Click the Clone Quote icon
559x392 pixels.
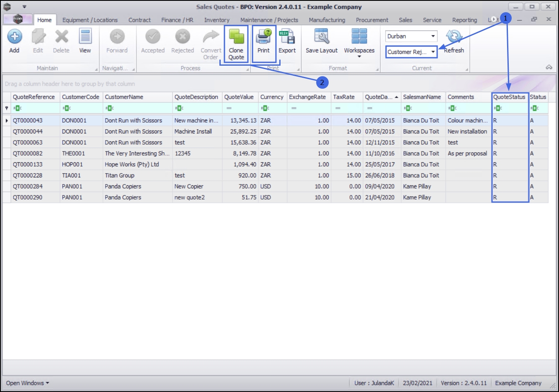coord(236,37)
